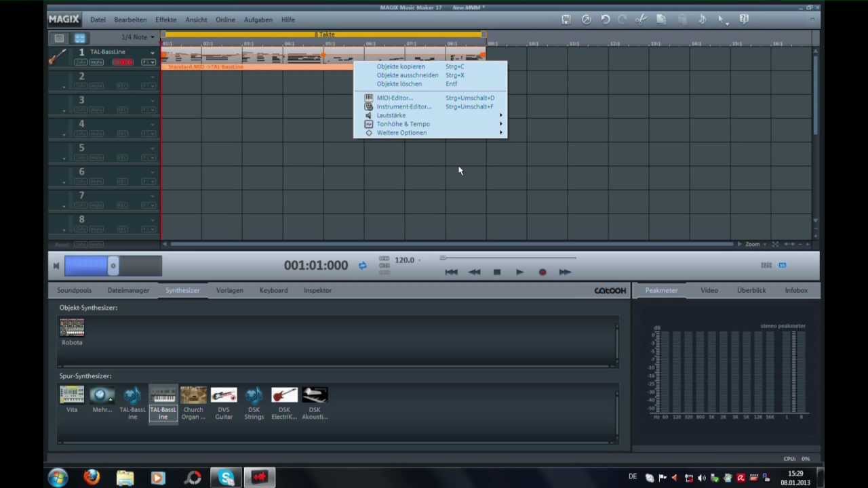Select the DSK Akousti synthesizer icon
868x488 pixels.
[315, 394]
